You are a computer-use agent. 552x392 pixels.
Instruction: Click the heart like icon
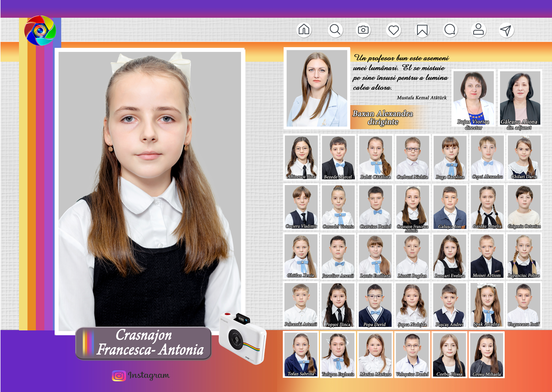coord(394,30)
